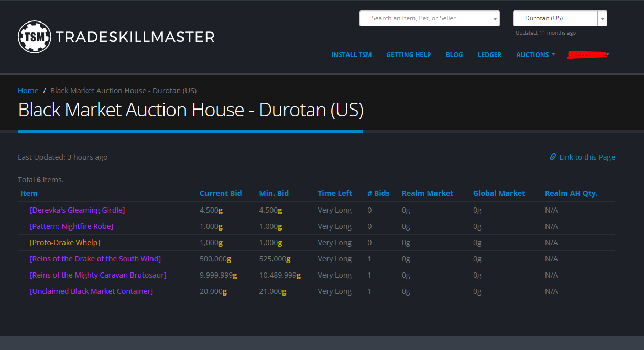This screenshot has height=350, width=644.
Task: Click the Updated: 11 months ago note
Action: coord(545,32)
